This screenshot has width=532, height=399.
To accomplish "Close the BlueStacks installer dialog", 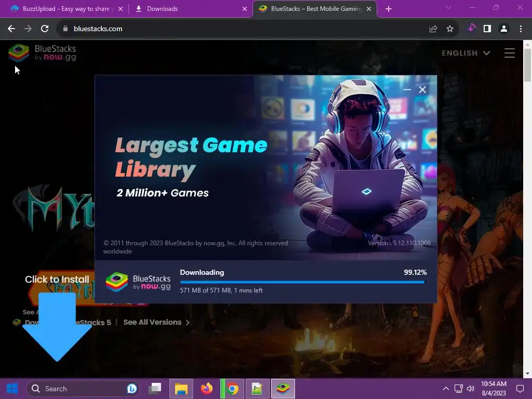I will [x=422, y=89].
